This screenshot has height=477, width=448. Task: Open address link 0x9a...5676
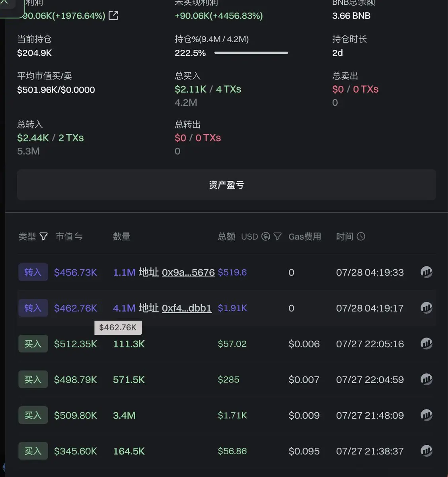point(188,272)
